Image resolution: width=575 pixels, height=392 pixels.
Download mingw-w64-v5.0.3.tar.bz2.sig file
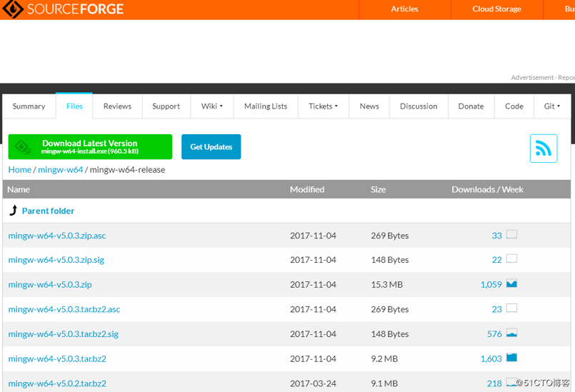point(64,334)
